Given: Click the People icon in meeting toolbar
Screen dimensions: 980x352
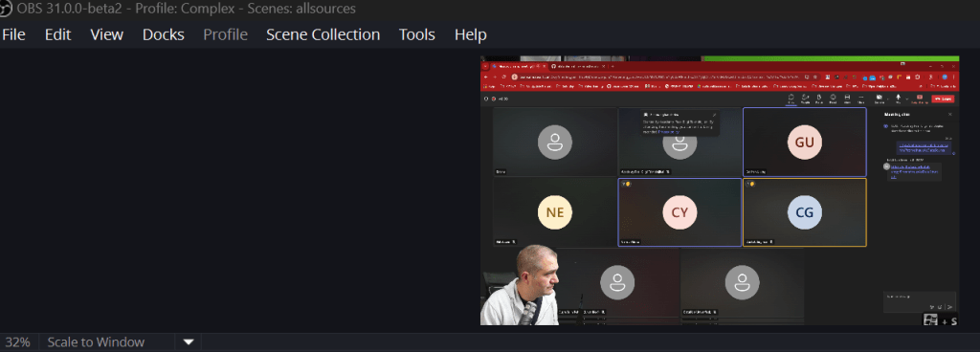Looking at the screenshot, I should [x=805, y=99].
